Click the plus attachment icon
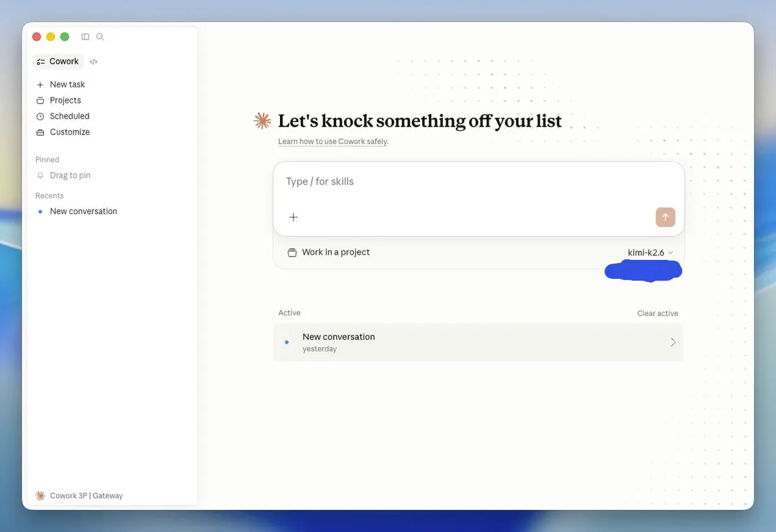Screen dimensions: 776x532 (293, 217)
